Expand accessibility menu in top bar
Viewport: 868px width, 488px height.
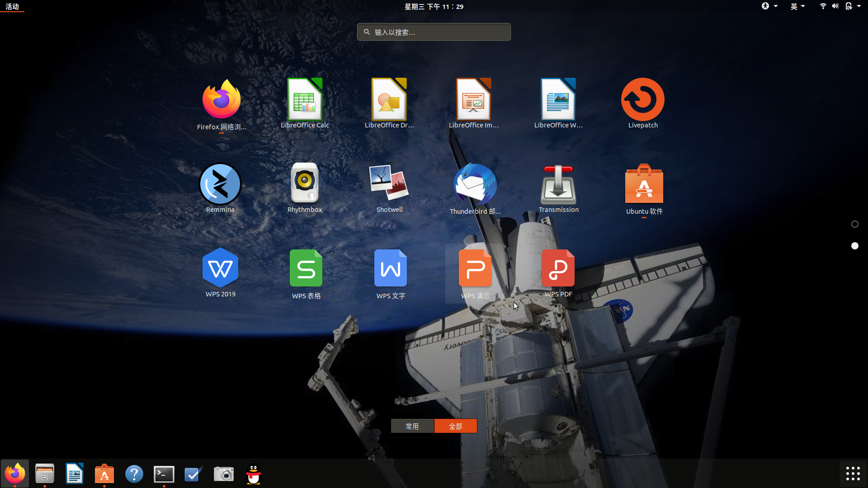pos(769,6)
